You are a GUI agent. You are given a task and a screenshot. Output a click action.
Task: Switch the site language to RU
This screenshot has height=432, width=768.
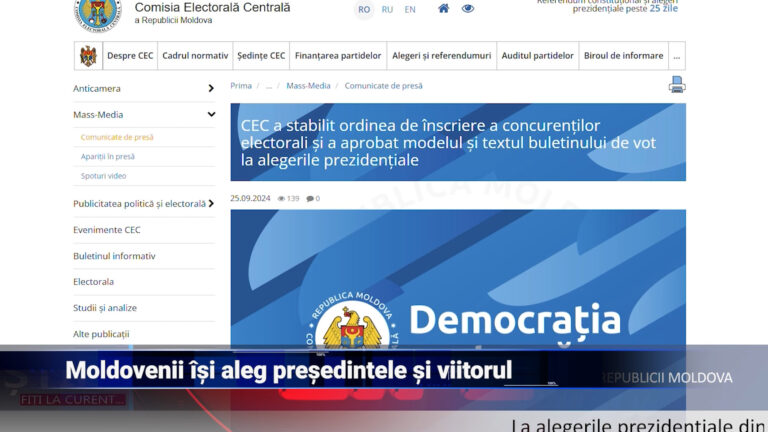387,10
